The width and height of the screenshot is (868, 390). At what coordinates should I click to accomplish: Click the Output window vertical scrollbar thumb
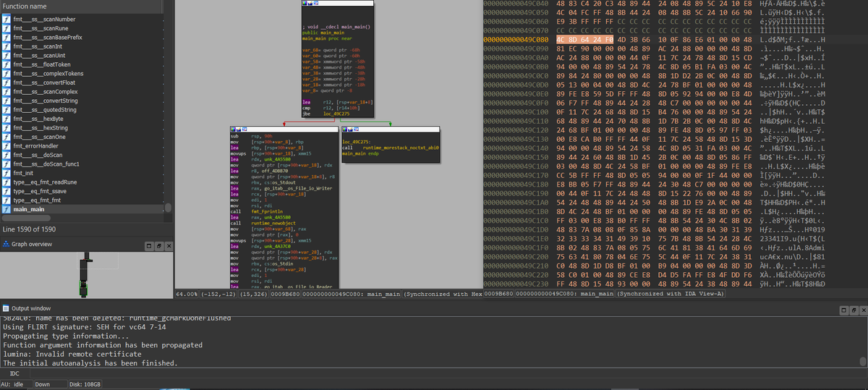pyautogui.click(x=864, y=361)
